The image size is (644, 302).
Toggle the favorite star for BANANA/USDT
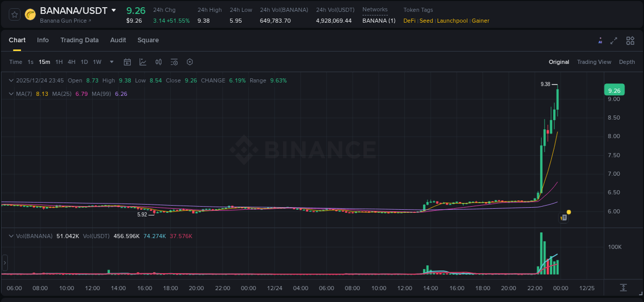[14, 14]
